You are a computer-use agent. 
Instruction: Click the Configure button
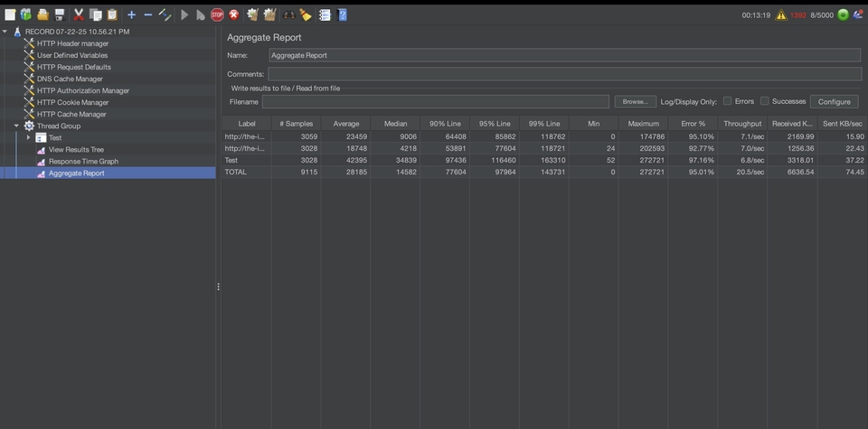tap(834, 102)
